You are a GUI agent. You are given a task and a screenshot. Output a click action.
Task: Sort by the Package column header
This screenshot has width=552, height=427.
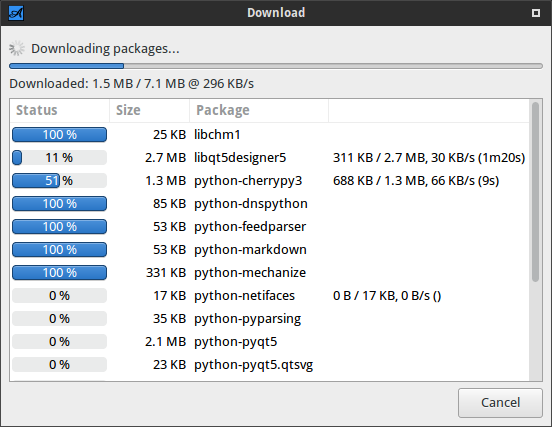point(259,110)
